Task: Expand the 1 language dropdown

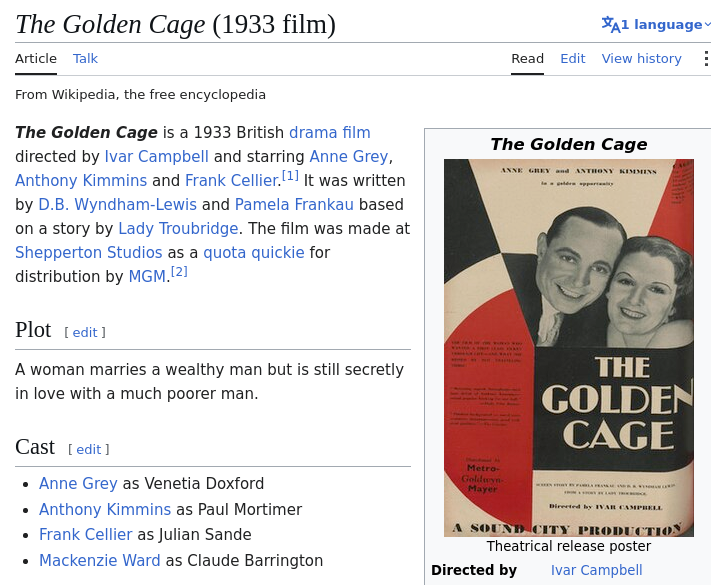Action: (x=656, y=24)
